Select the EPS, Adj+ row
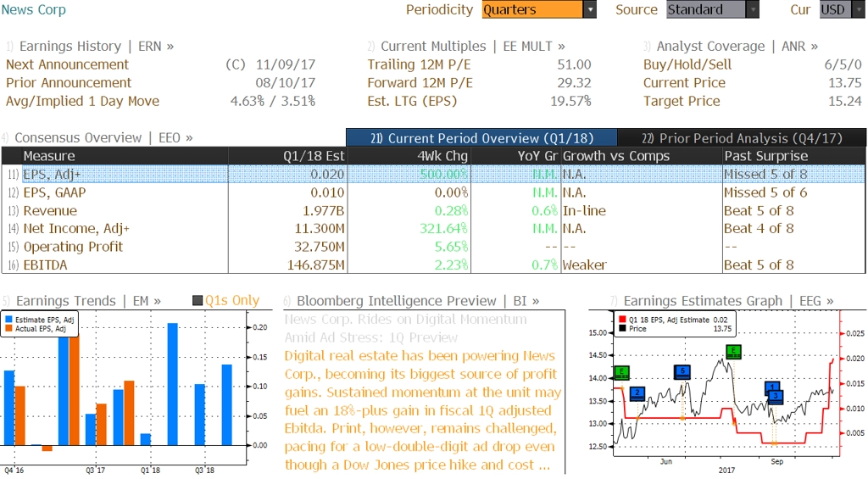This screenshot has height=479, width=868. [x=433, y=174]
